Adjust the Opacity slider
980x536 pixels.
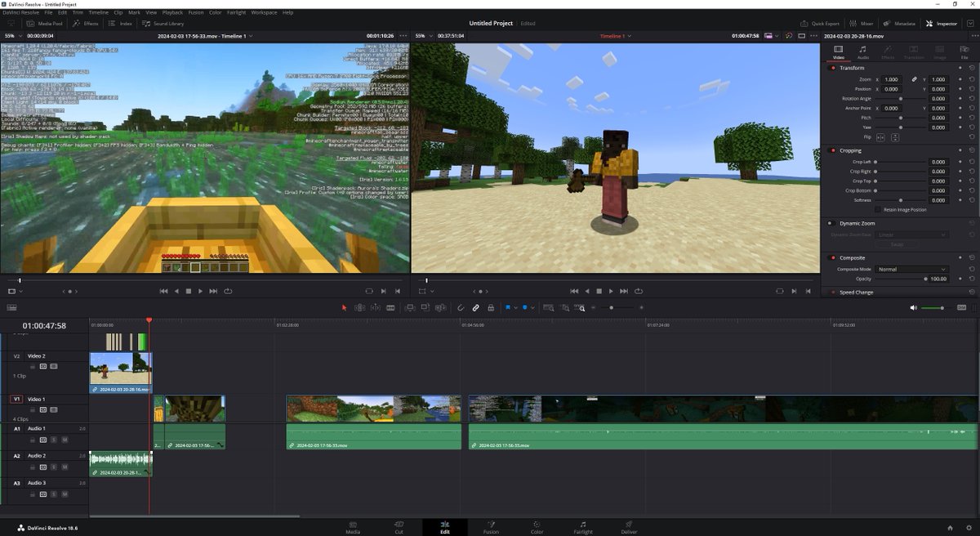900,279
